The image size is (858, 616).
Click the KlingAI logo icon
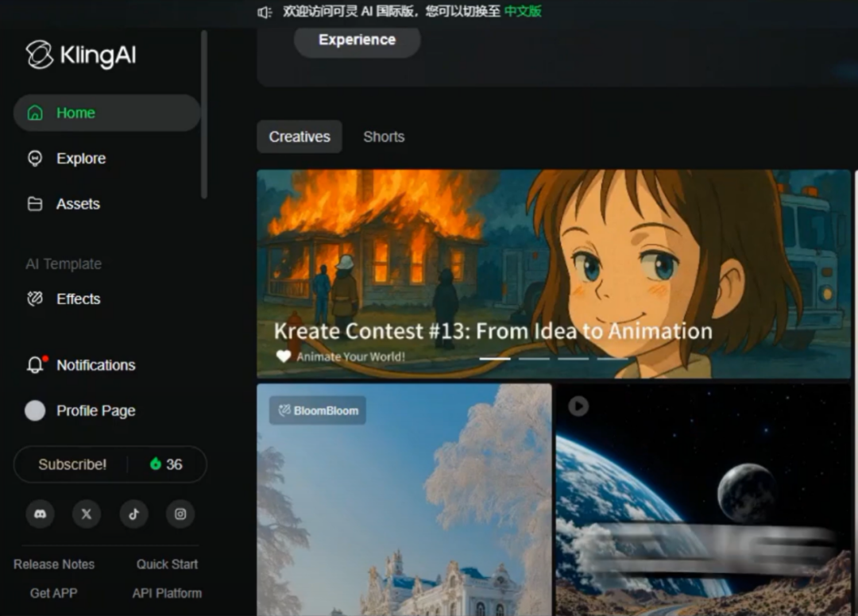click(x=40, y=55)
